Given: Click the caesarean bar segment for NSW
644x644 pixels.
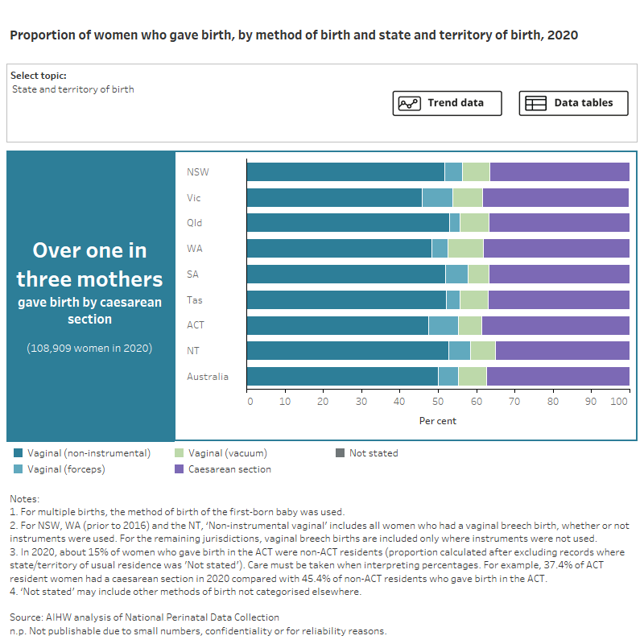Looking at the screenshot, I should [x=559, y=171].
